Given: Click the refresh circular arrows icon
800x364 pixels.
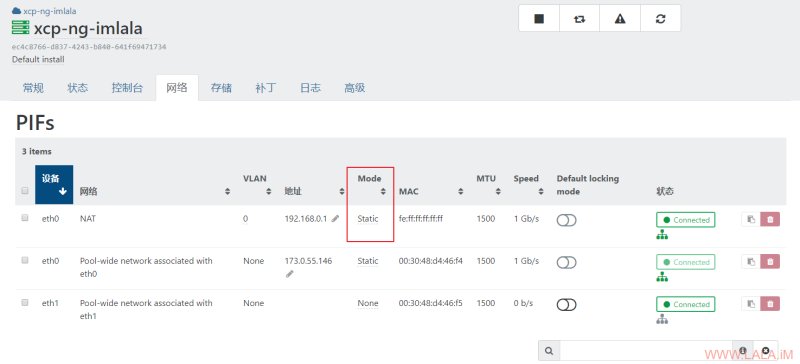Looking at the screenshot, I should [660, 19].
